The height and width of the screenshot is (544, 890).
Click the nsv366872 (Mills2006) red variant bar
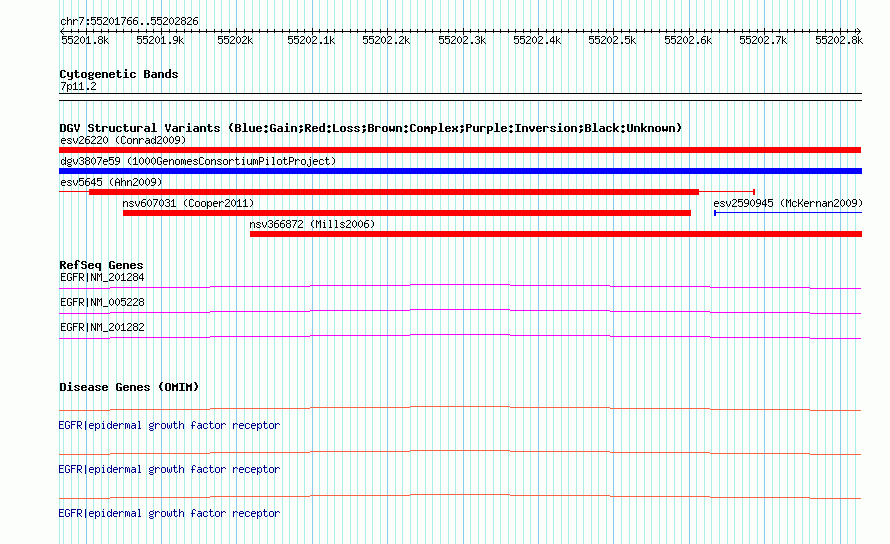pos(556,234)
